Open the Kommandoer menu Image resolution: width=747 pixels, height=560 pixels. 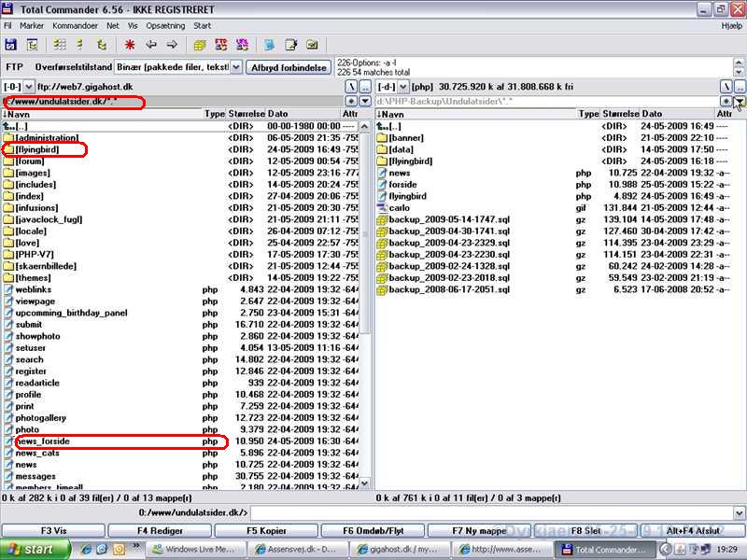tap(75, 26)
